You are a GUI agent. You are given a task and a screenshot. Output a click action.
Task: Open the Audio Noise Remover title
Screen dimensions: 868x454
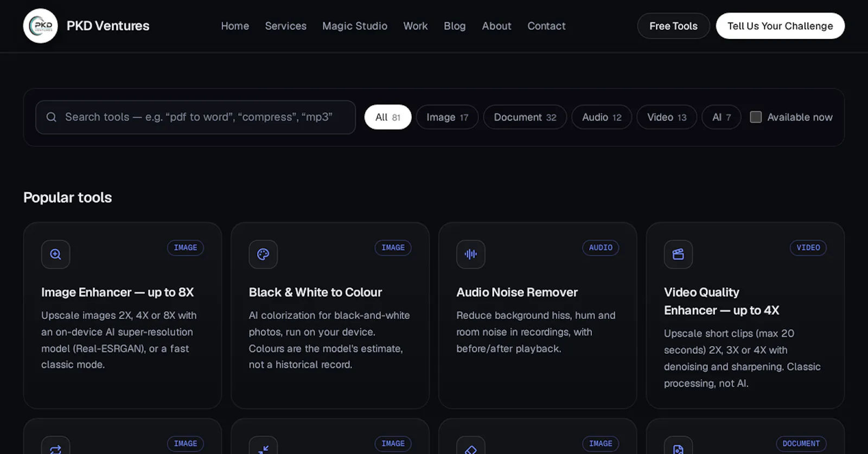coord(517,292)
